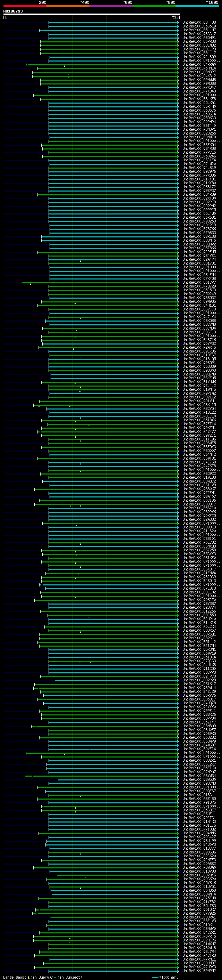Select the UniRef100_A8M3P7 label
This screenshot has height=980, width=222.
(199, 72)
